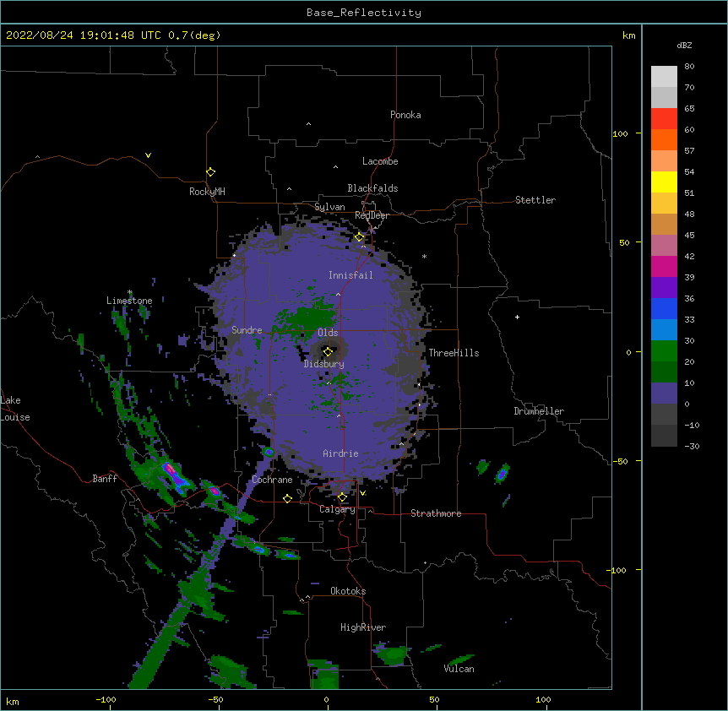728x711 pixels.
Task: Click the magenta 42 dBZ legend swatch
Action: [664, 266]
